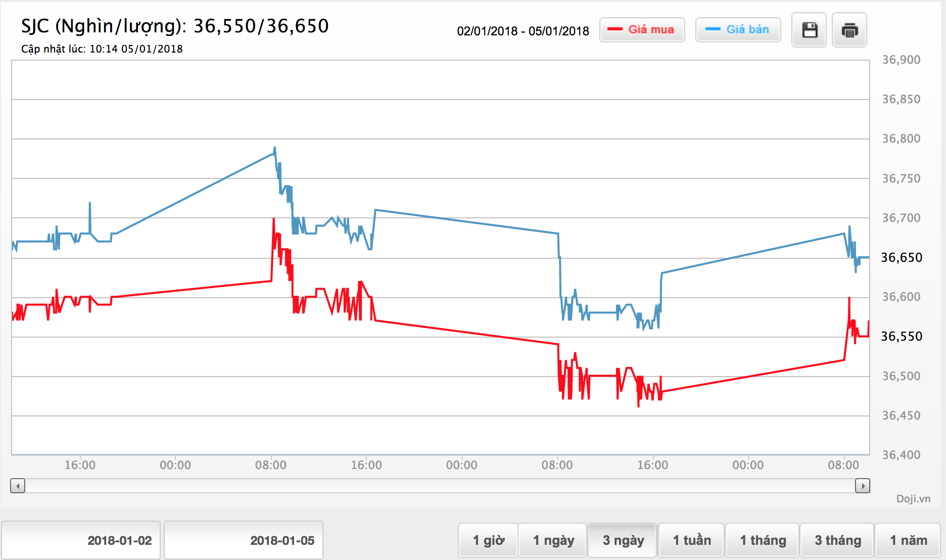Click the 36,750 y-axis value
Screen dimensions: 946x560
click(901, 178)
